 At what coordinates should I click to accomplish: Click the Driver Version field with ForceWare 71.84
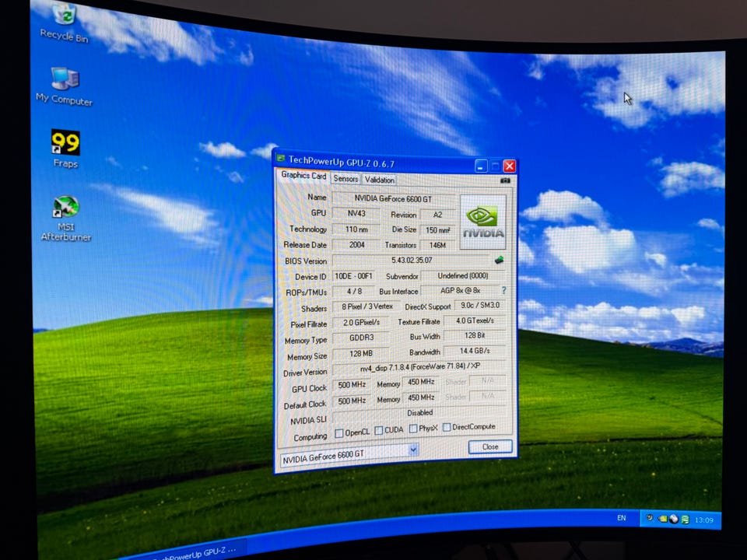click(419, 366)
